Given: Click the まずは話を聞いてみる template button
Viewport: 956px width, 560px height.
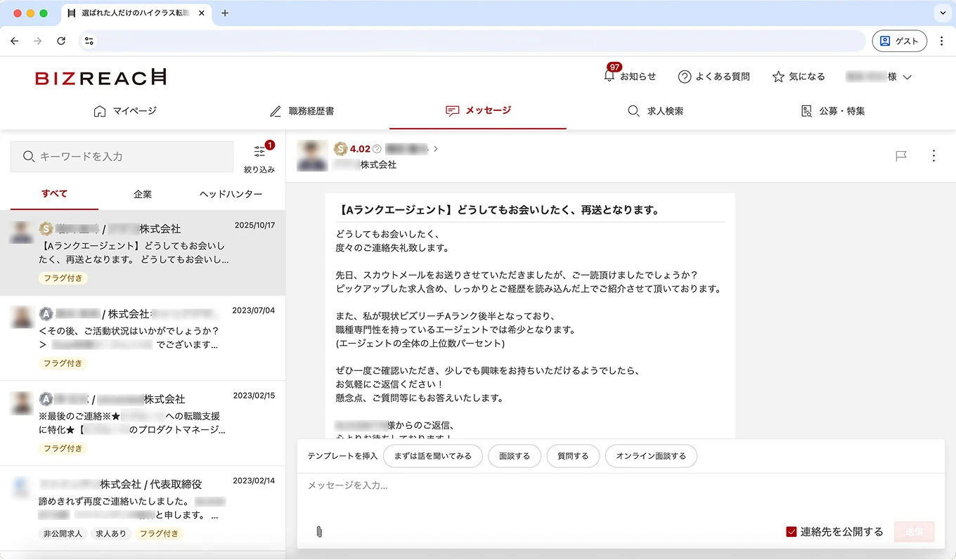Looking at the screenshot, I should point(433,456).
